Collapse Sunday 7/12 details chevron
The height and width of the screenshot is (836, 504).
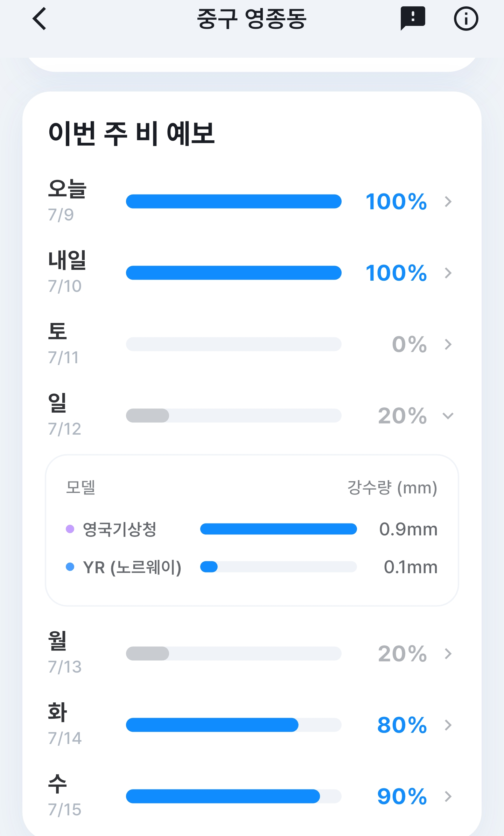point(448,416)
